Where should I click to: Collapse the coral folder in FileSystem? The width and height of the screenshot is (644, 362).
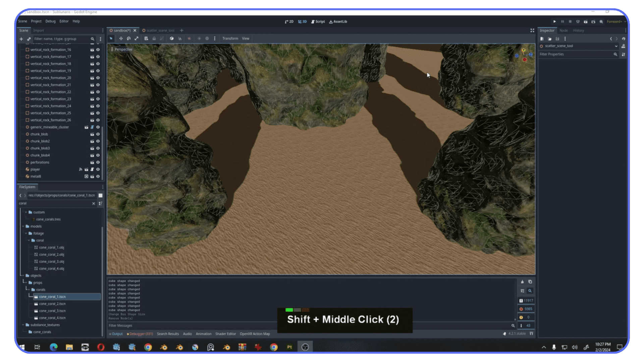[29, 240]
